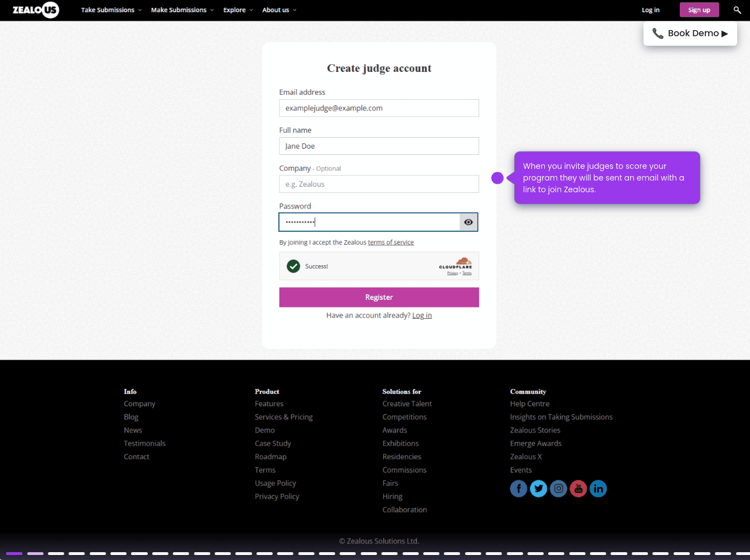Click the Zealous logo in header
Viewport: 750px width, 560px height.
coord(36,10)
